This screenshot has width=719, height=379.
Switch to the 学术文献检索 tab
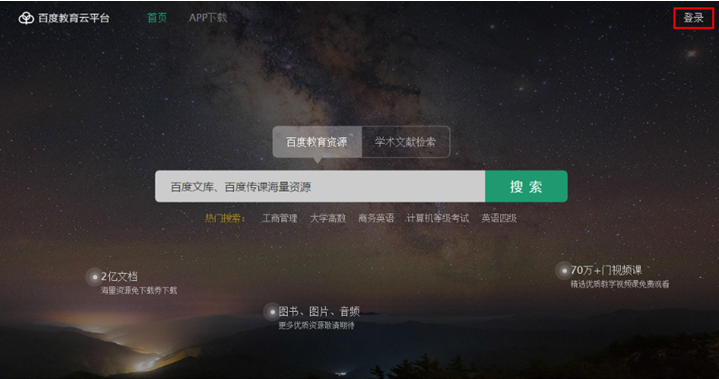(x=405, y=142)
